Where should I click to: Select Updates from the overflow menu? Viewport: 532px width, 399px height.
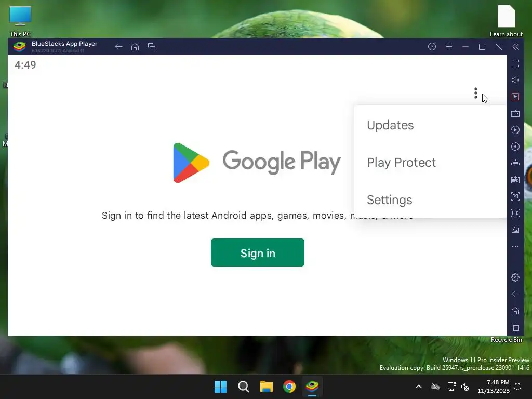pyautogui.click(x=430, y=125)
